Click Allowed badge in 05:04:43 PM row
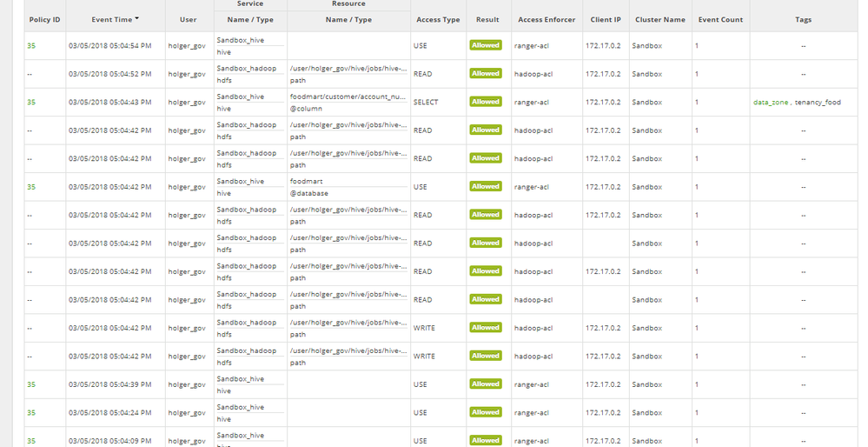Image resolution: width=868 pixels, height=447 pixels. (486, 102)
